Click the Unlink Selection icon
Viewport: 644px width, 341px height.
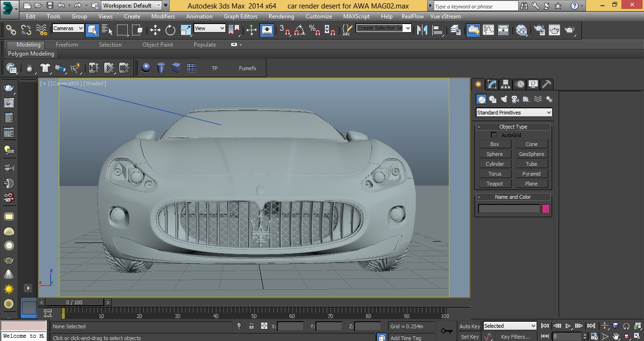tap(26, 30)
